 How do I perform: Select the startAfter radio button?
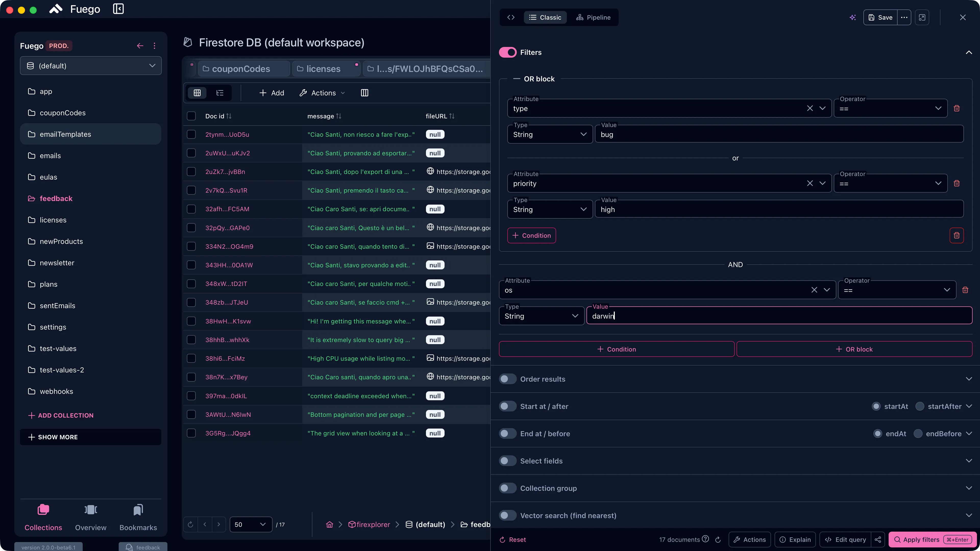pyautogui.click(x=920, y=406)
